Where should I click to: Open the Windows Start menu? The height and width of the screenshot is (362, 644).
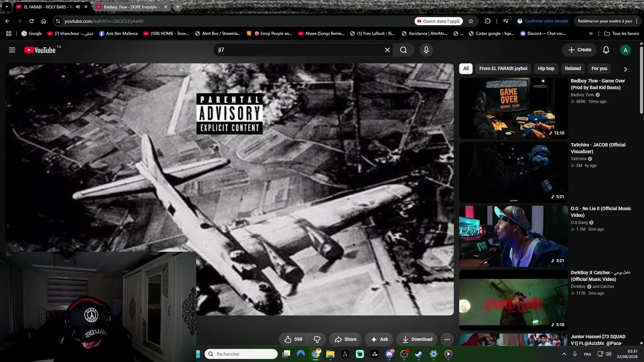click(198, 354)
